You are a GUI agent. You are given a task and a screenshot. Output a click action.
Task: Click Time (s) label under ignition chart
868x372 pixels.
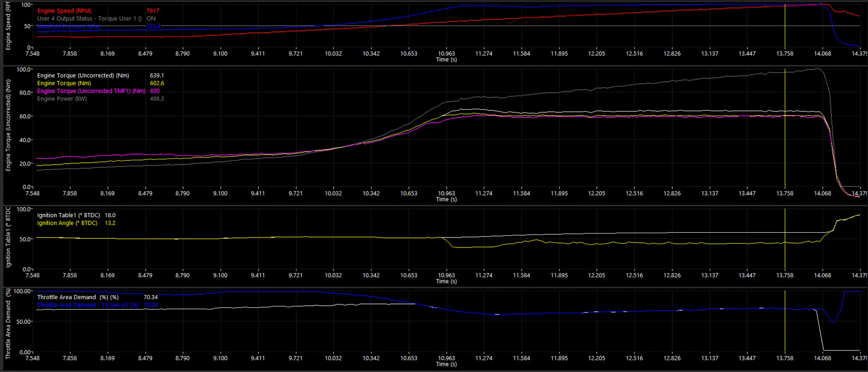(446, 281)
